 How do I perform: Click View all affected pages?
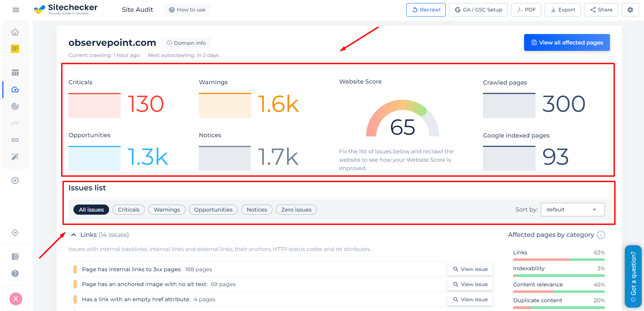click(567, 42)
